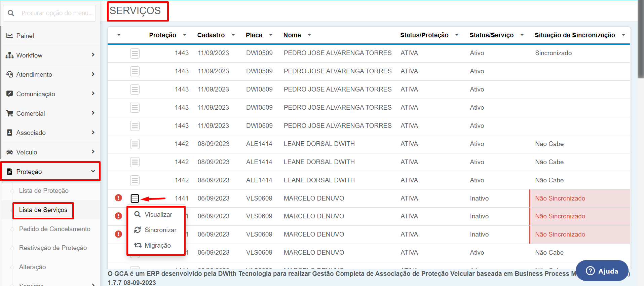Open Lista de Serviços submenu item
This screenshot has width=644, height=286.
pyautogui.click(x=43, y=210)
